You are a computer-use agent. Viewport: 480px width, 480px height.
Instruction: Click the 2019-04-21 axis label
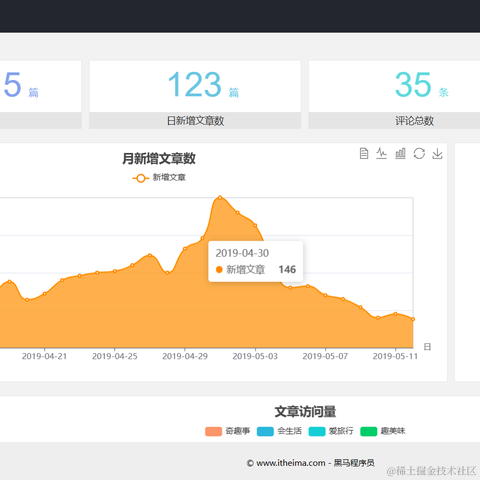tap(44, 356)
